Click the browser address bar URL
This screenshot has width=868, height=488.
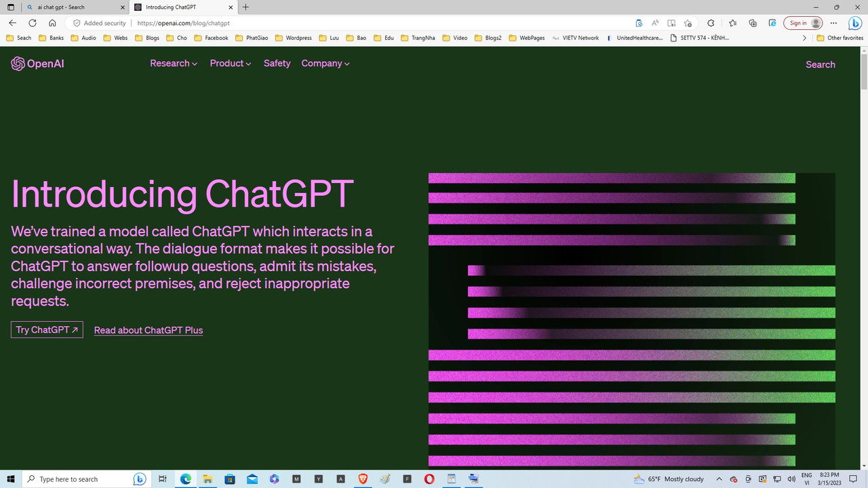tap(183, 23)
